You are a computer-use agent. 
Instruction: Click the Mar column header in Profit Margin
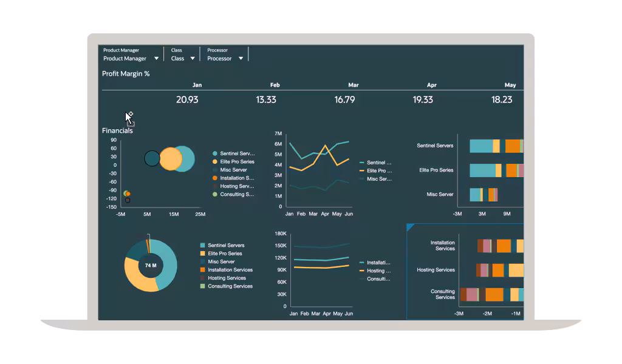click(x=354, y=85)
